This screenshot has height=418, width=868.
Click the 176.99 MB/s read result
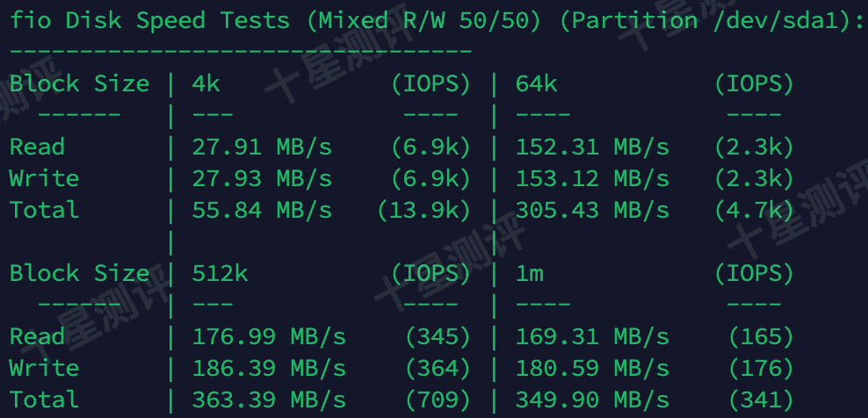click(269, 336)
